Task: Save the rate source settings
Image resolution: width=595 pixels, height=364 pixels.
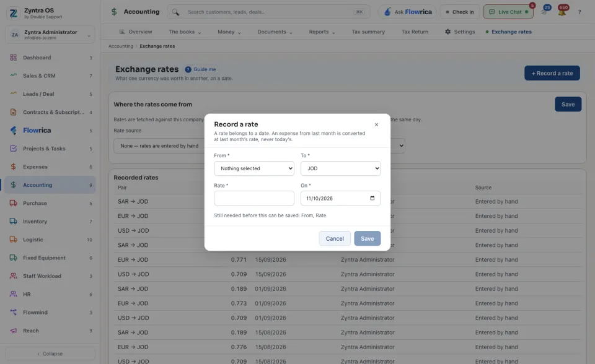Action: coord(568,104)
